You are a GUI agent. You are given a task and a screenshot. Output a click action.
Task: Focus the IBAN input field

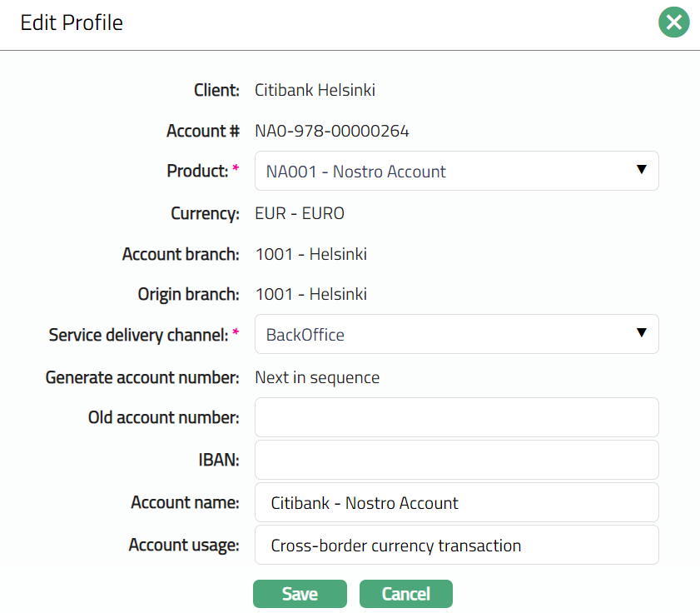pos(456,460)
